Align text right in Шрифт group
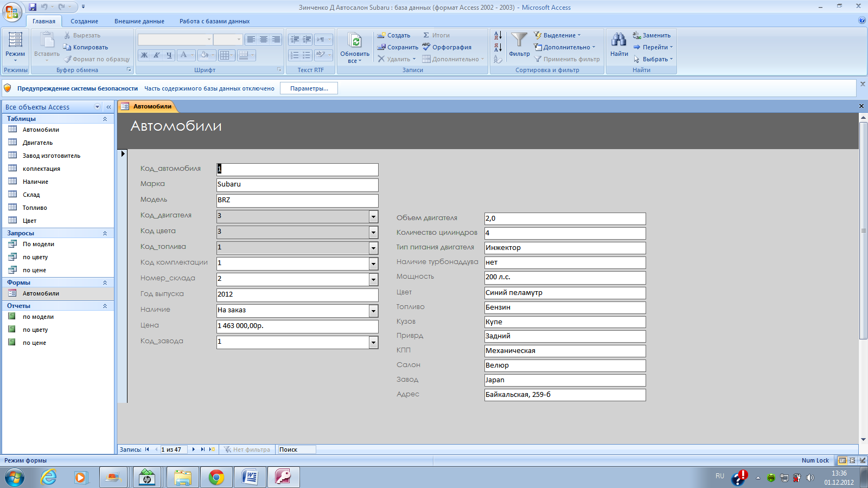 click(x=276, y=40)
